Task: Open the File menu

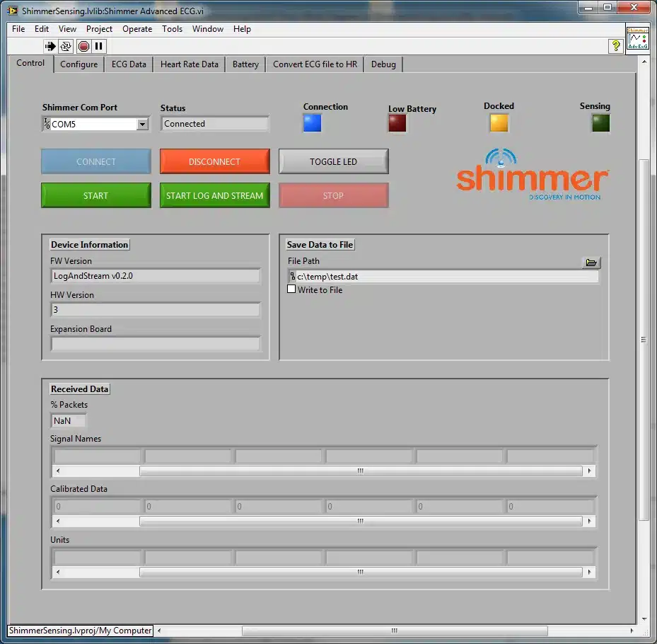Action: (x=18, y=29)
